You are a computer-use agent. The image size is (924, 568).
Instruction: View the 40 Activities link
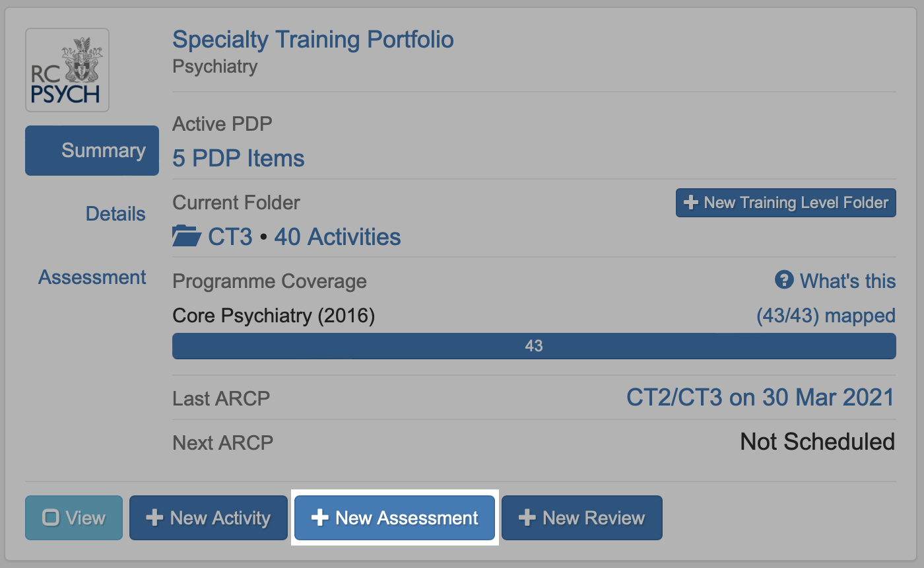pyautogui.click(x=337, y=236)
